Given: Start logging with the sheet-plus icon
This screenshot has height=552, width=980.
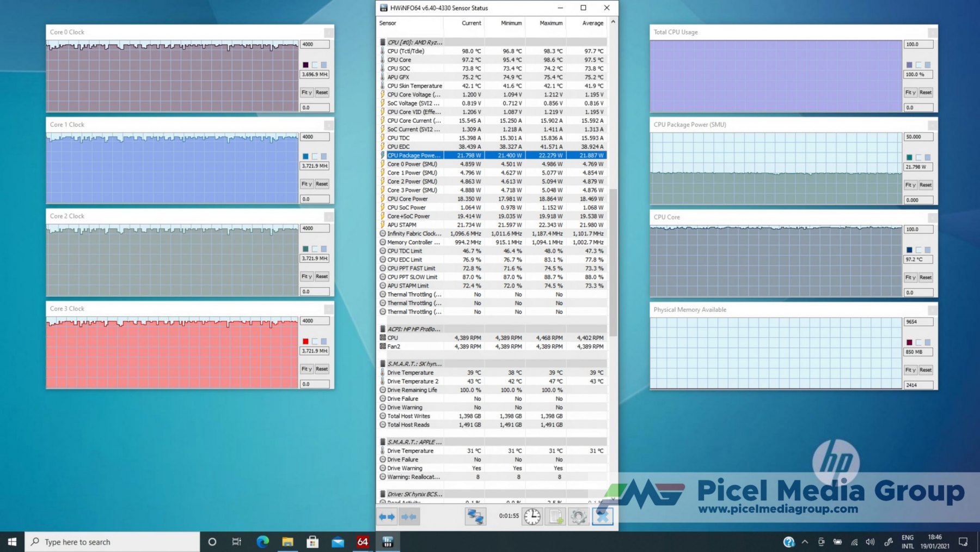Looking at the screenshot, I should pyautogui.click(x=555, y=517).
